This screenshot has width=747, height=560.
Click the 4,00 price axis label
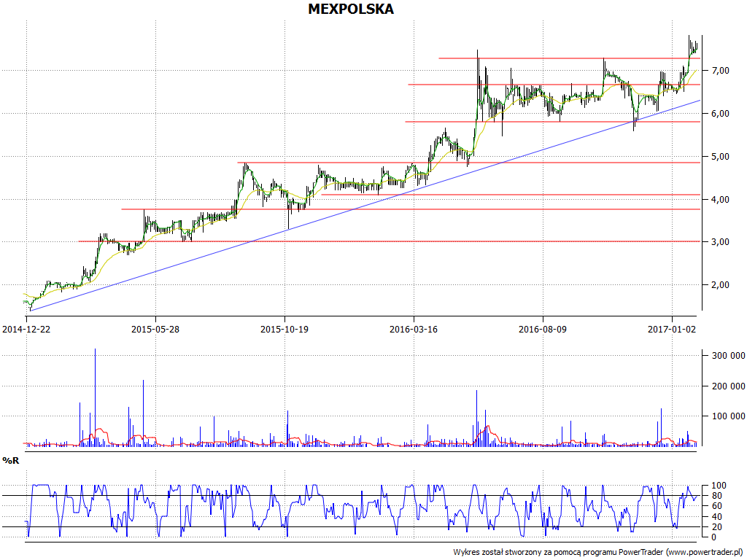click(721, 199)
